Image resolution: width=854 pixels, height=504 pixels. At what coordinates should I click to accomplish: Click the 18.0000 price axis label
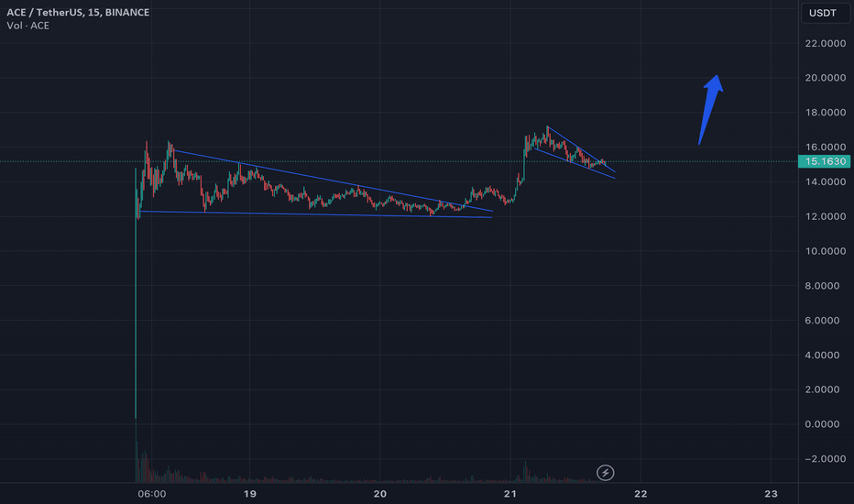tap(825, 113)
